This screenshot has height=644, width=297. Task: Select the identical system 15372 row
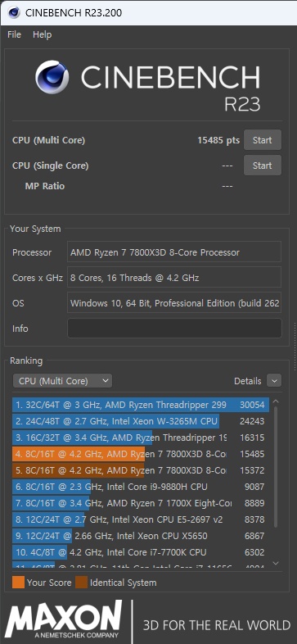[141, 469]
